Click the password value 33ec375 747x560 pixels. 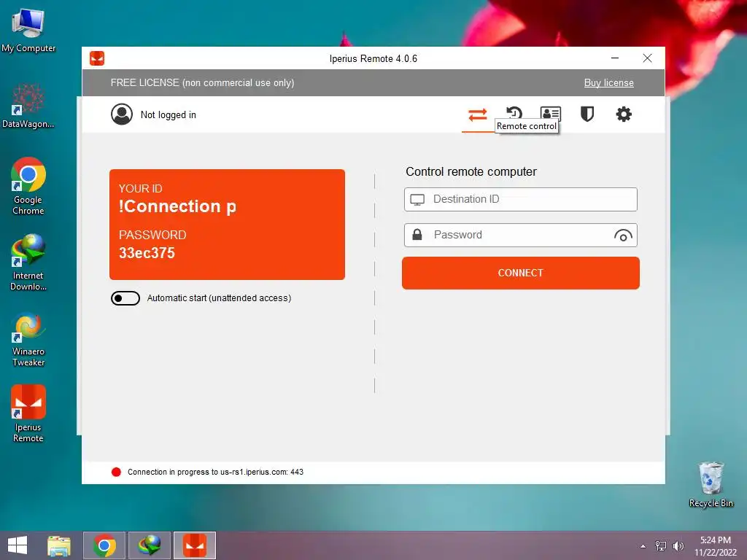[x=147, y=253]
